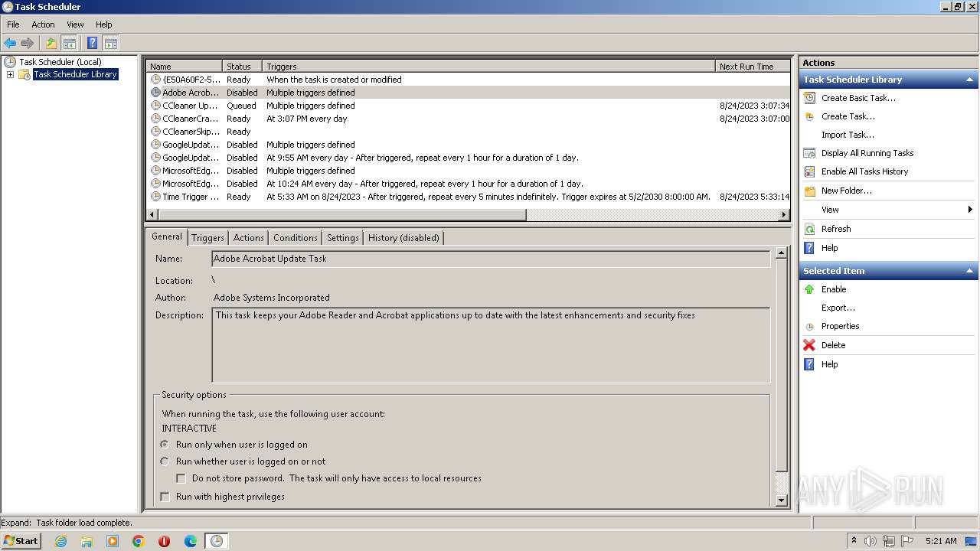
Task: Toggle the Do not store password checkbox
Action: 181,478
